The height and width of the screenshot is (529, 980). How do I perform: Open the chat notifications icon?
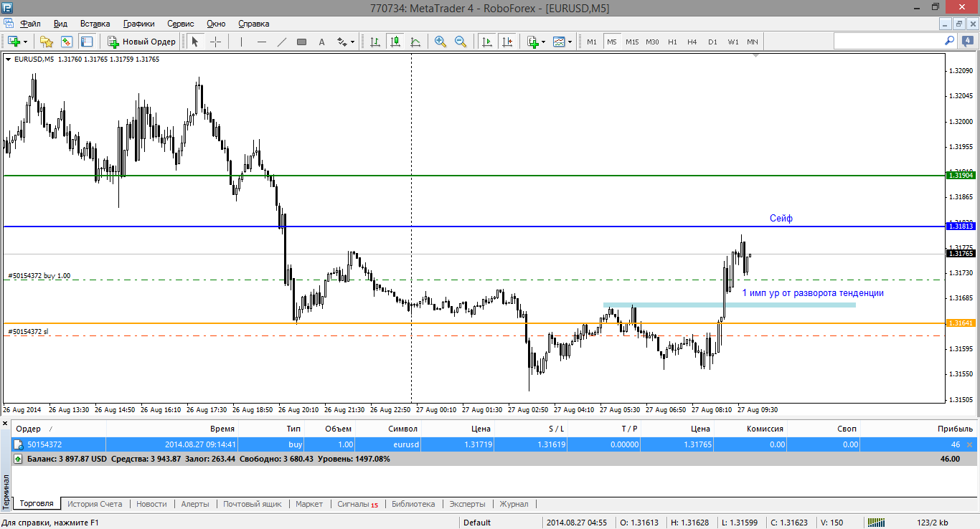pos(966,42)
